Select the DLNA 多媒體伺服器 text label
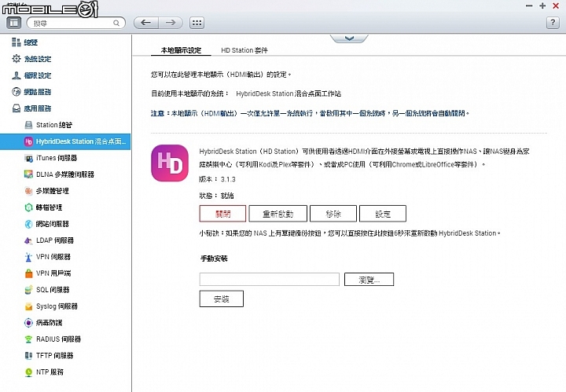The width and height of the screenshot is (566, 392). (65, 174)
